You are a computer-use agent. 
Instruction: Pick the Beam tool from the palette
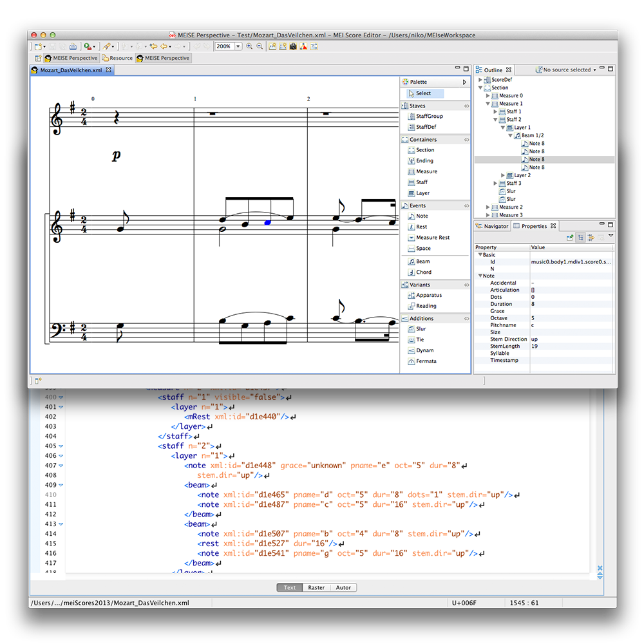[422, 261]
